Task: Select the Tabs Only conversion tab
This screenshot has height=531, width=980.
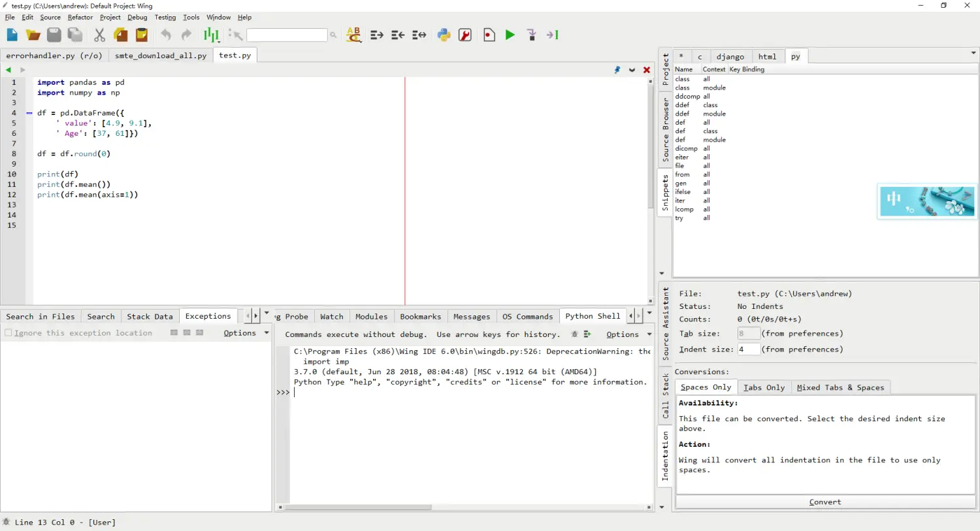Action: (x=764, y=388)
